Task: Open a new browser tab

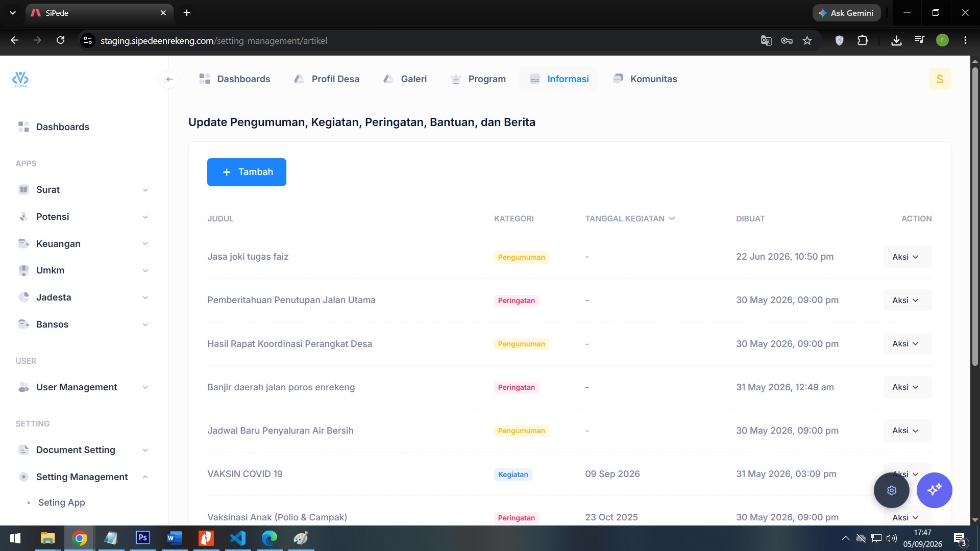Action: pos(187,13)
